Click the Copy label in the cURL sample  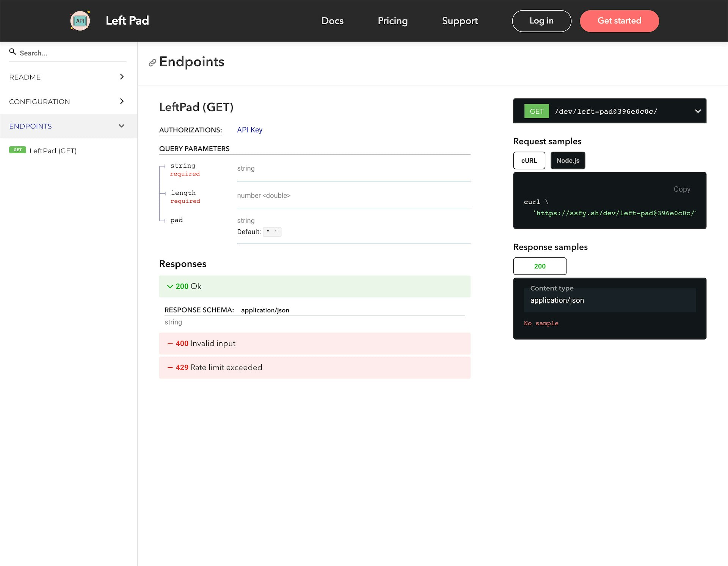click(x=682, y=189)
